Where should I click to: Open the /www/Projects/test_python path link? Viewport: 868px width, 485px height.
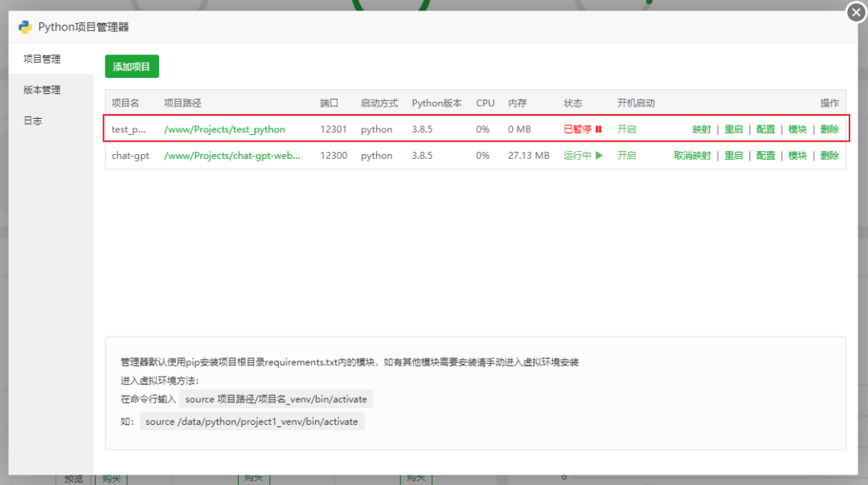(224, 129)
